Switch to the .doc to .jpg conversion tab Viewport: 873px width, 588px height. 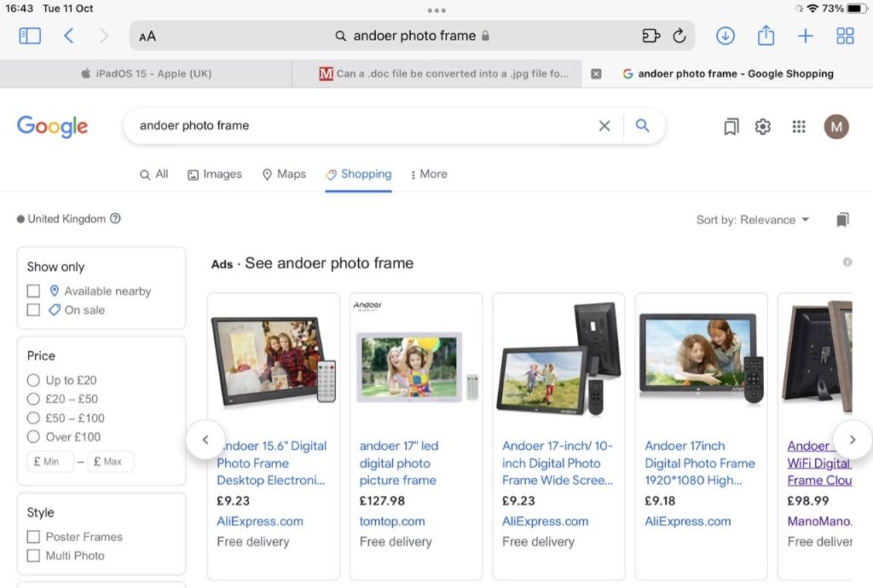436,73
